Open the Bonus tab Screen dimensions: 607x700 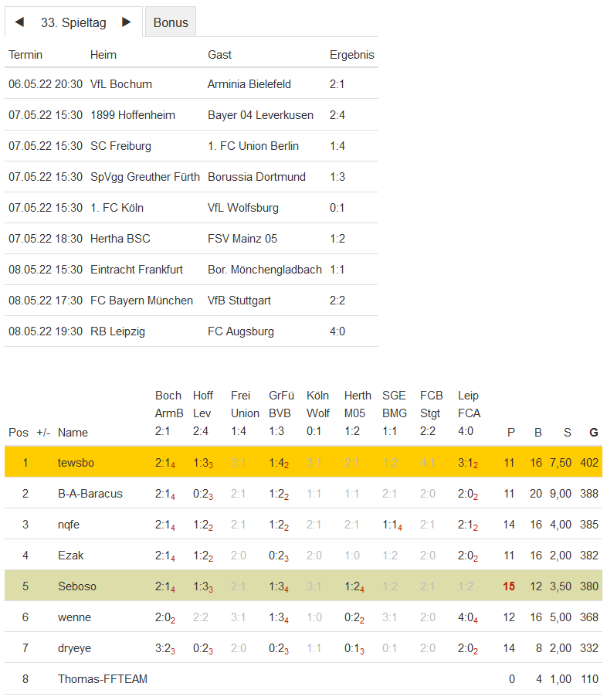coord(171,22)
